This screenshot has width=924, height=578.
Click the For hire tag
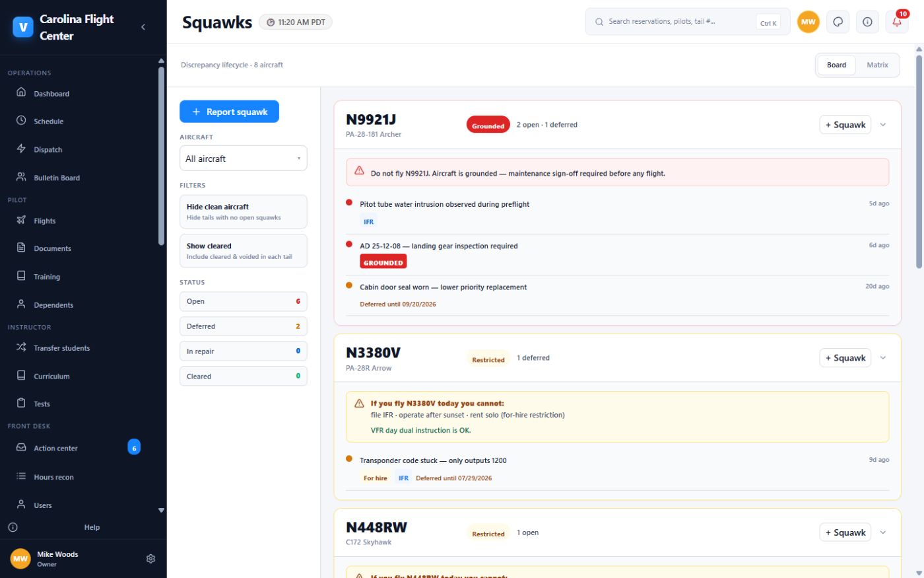376,478
